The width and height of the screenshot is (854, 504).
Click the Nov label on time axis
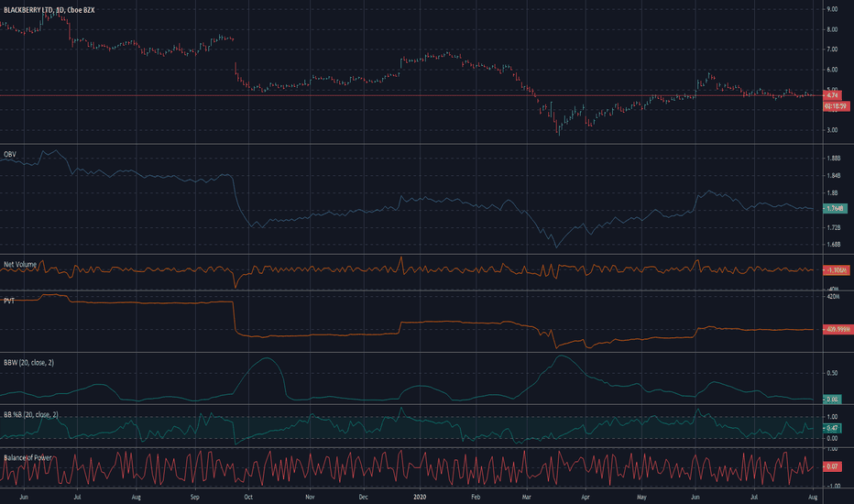point(310,497)
